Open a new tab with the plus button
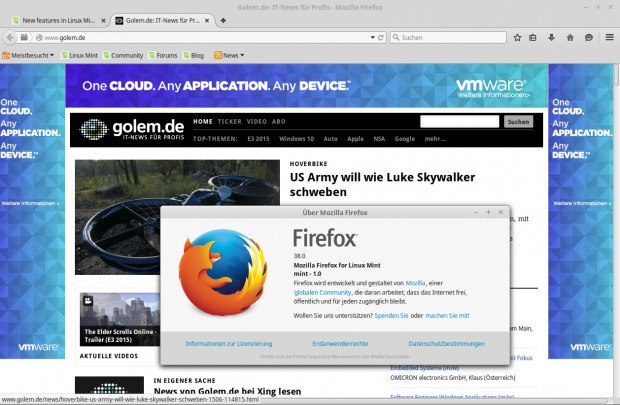This screenshot has height=405, width=620. point(223,21)
